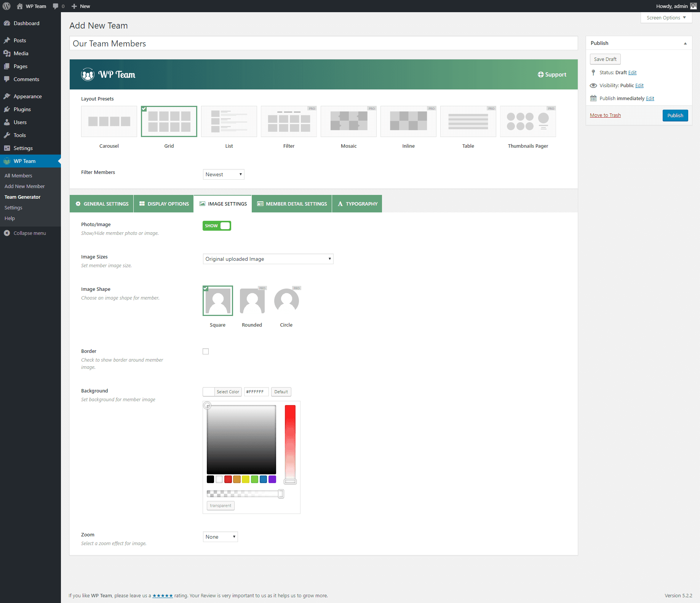This screenshot has width=700, height=603.
Task: Click the blue Publish button
Action: click(x=675, y=115)
